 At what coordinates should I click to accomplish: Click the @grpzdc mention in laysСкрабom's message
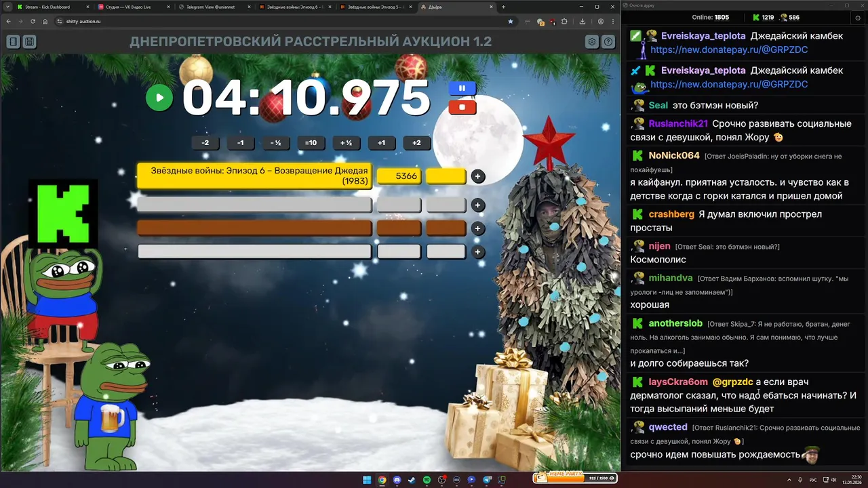(732, 382)
